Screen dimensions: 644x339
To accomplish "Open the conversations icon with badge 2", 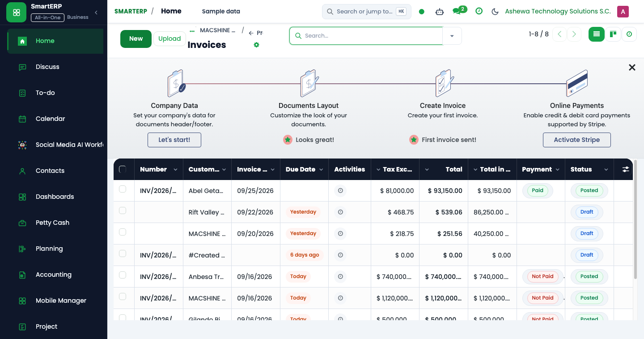I will pos(459,11).
